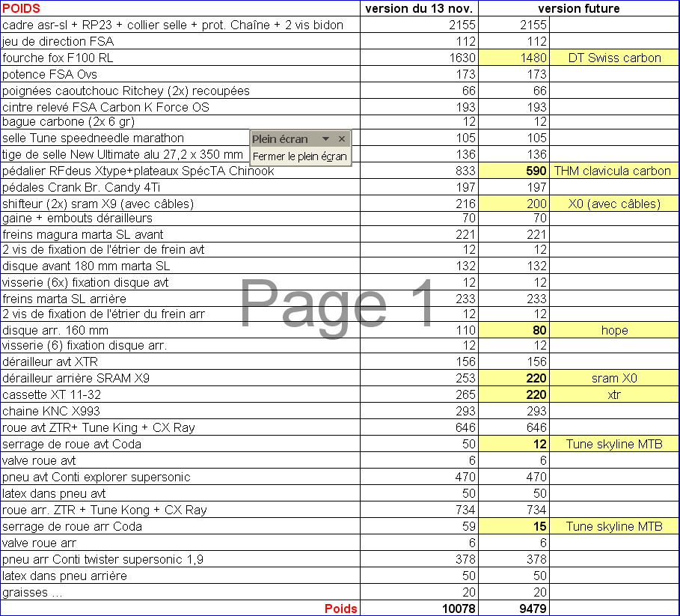
Task: Click the bold future pédalier weight 590
Action: click(514, 171)
